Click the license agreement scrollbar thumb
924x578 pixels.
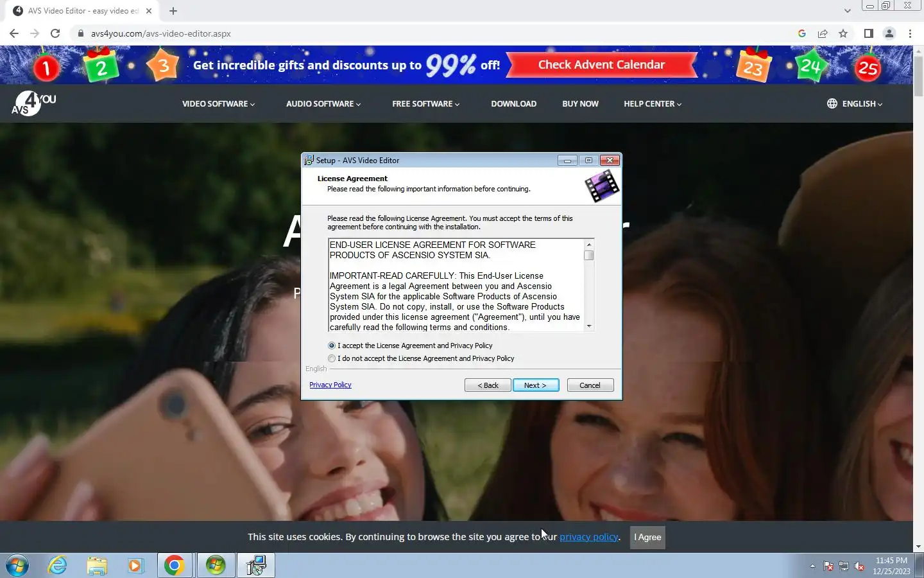point(588,256)
